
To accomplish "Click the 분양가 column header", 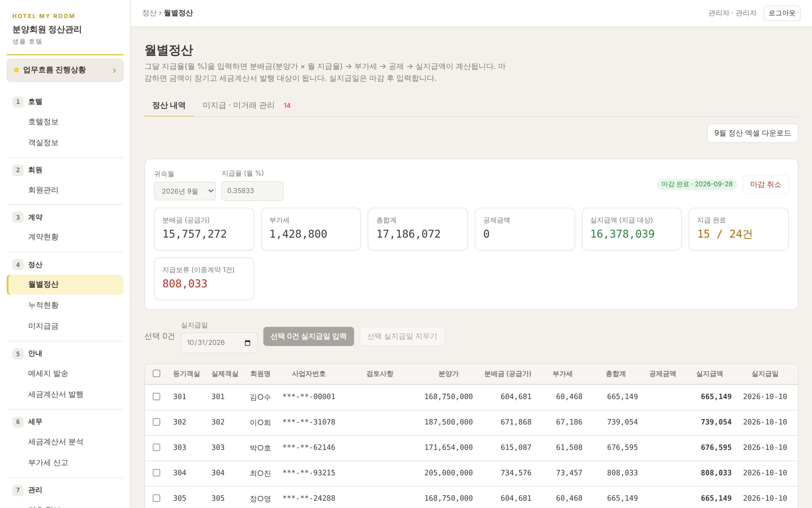I will tap(448, 374).
